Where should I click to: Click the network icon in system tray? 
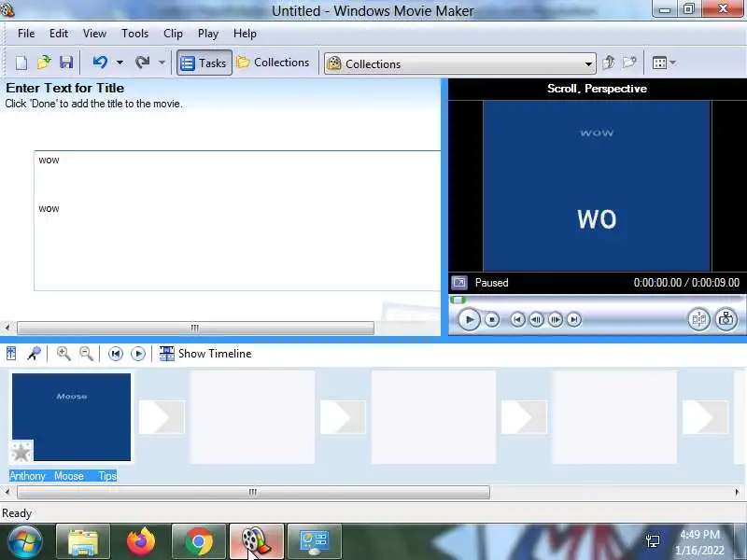tap(653, 541)
